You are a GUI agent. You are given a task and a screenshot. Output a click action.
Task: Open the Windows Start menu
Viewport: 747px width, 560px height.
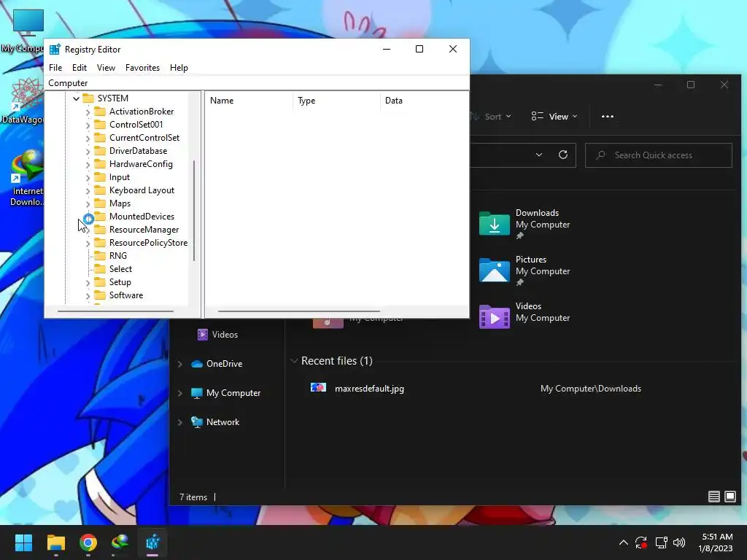tap(23, 542)
